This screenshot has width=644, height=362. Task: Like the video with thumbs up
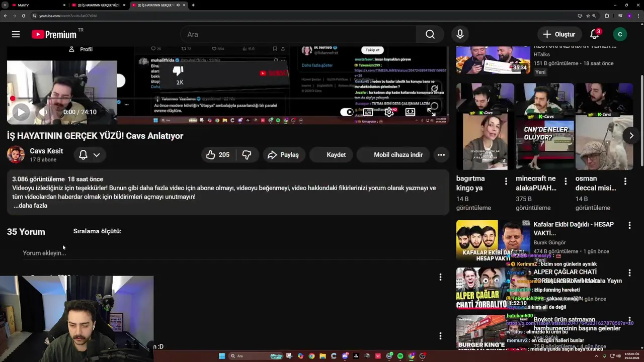(217, 155)
